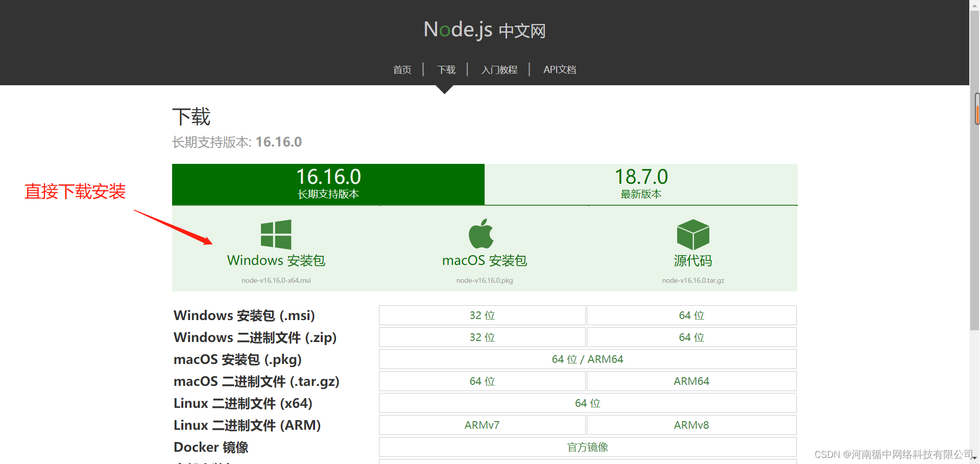980x464 pixels.
Task: Click the Linux 二进制文件 (x64) label
Action: [243, 403]
